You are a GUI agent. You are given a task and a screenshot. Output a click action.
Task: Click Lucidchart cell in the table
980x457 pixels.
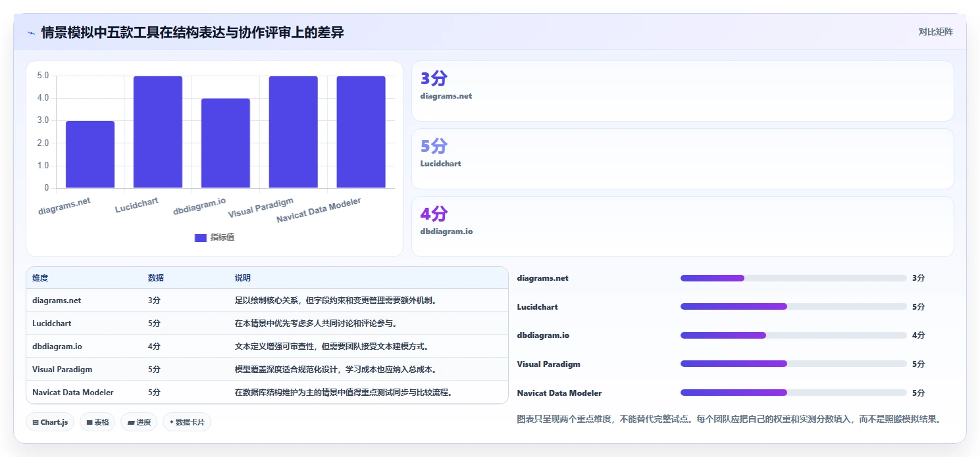[52, 324]
